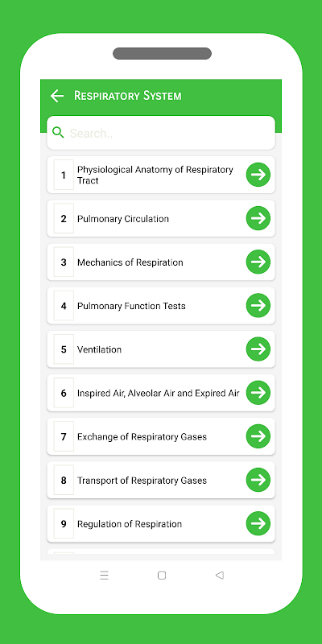Viewport: 322px width, 644px height.
Task: Open Transport of Respiratory Gases arrow button
Action: tap(258, 480)
